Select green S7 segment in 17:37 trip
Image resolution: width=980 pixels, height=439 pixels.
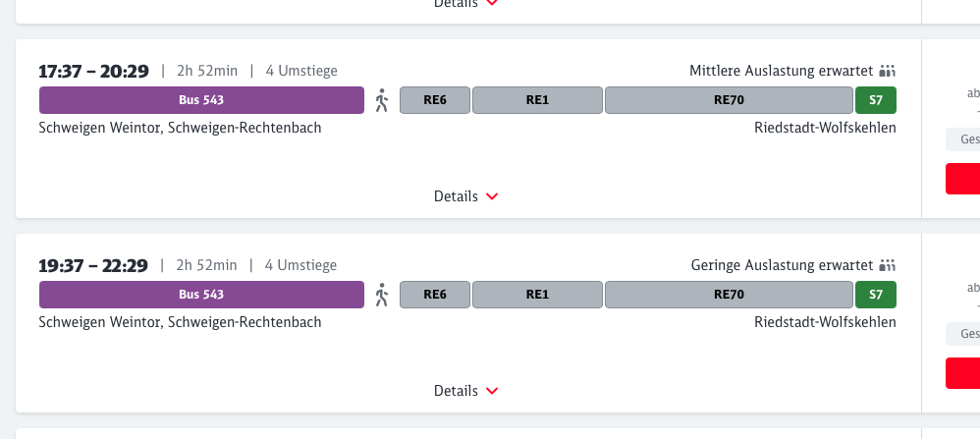(x=875, y=100)
